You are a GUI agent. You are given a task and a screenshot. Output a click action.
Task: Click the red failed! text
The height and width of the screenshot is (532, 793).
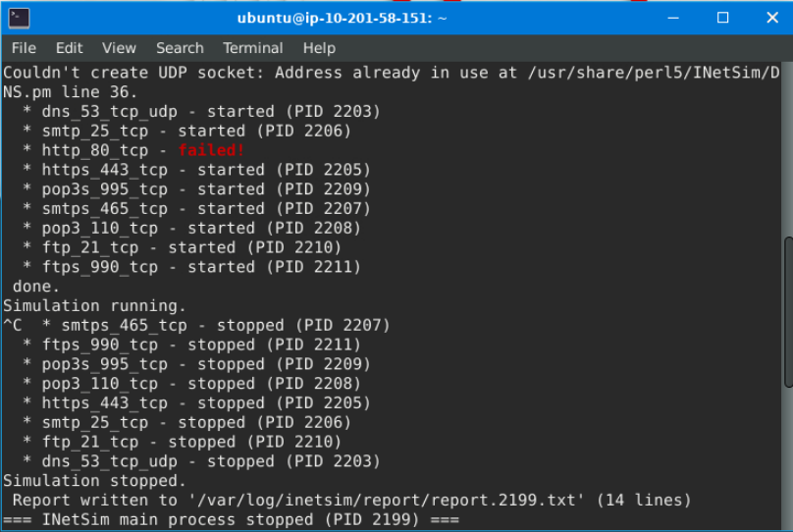pos(211,150)
